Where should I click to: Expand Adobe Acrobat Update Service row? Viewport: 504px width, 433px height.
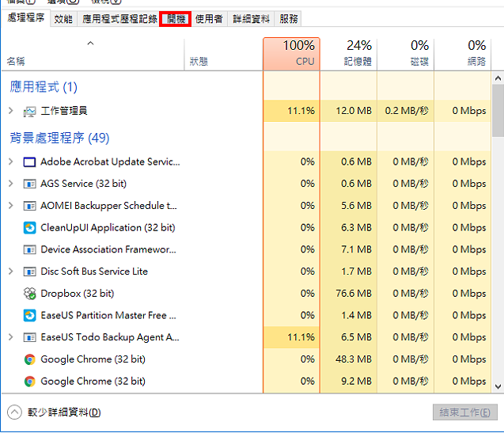(x=10, y=161)
